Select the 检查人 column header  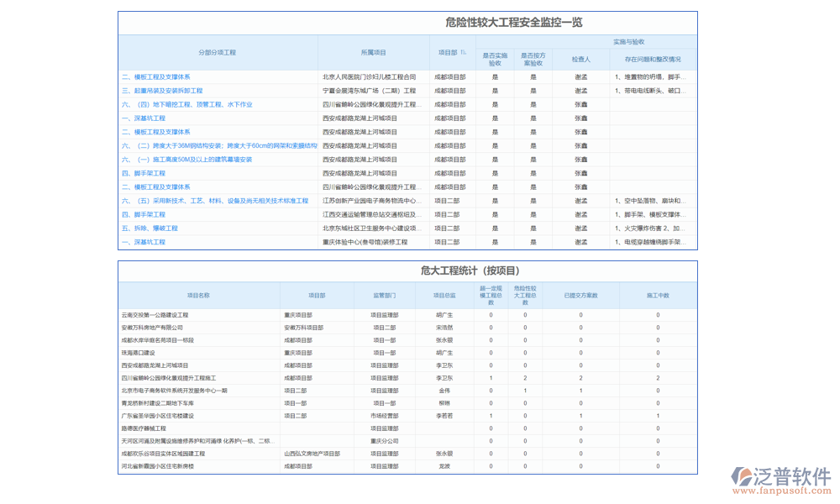coord(580,60)
